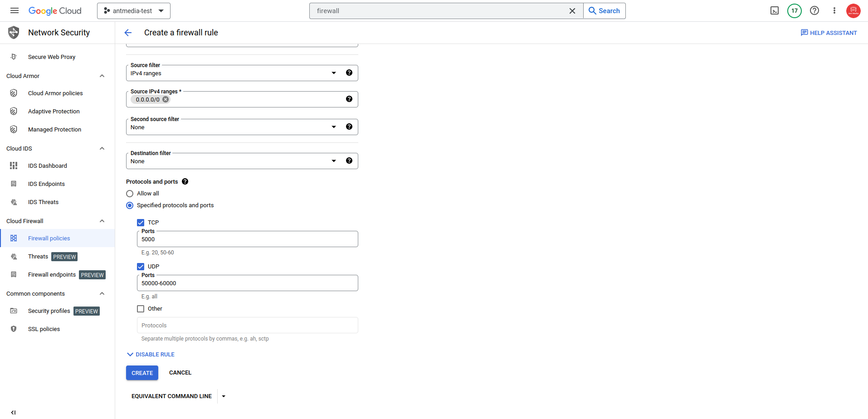Activate Cloud Shell terminal icon
Image resolution: width=868 pixels, height=419 pixels.
(x=775, y=10)
